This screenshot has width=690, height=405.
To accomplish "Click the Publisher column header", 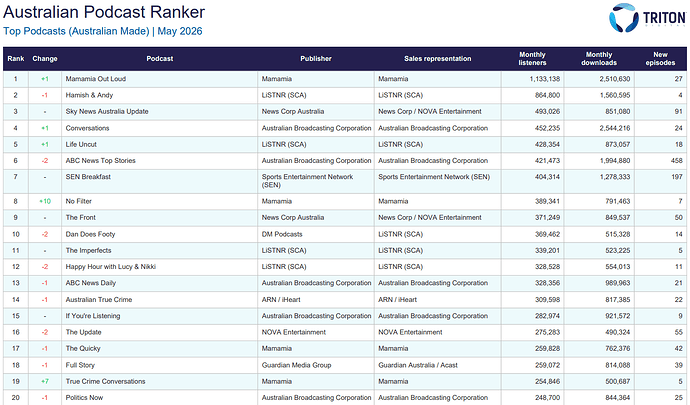I will click(x=316, y=59).
